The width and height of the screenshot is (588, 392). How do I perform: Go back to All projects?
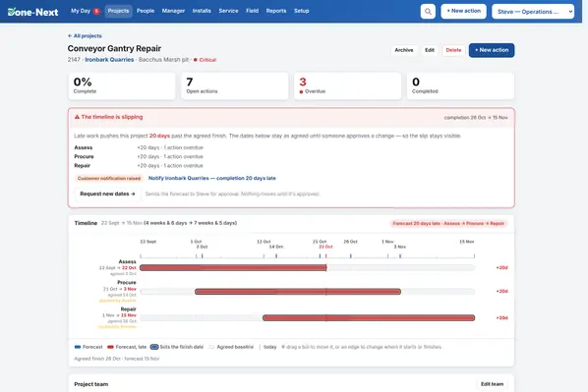tap(85, 36)
